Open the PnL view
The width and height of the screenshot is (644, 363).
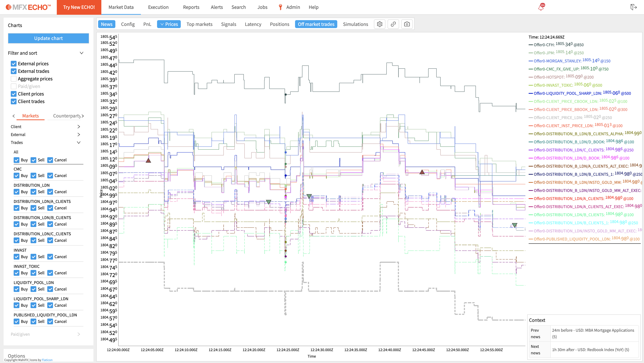pyautogui.click(x=147, y=24)
